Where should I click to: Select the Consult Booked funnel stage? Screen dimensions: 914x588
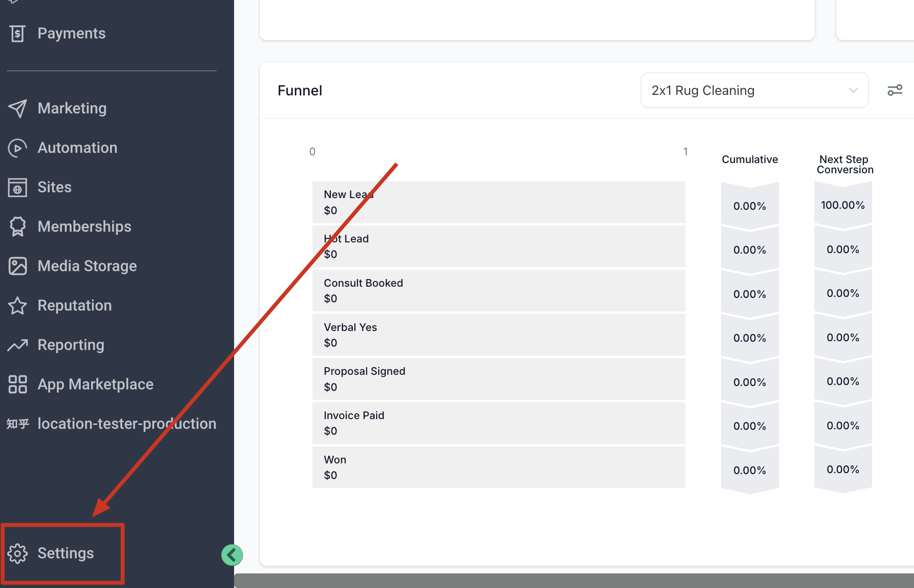(x=499, y=291)
